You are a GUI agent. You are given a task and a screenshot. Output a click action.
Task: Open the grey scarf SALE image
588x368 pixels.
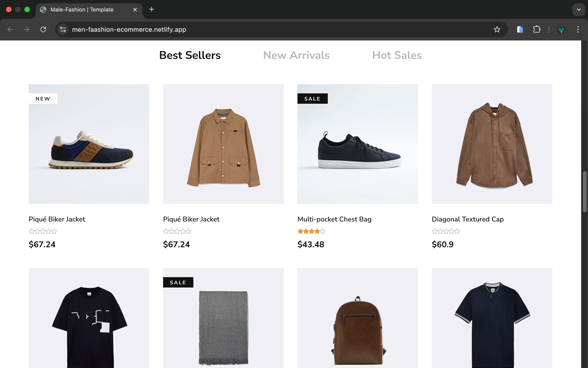[223, 318]
